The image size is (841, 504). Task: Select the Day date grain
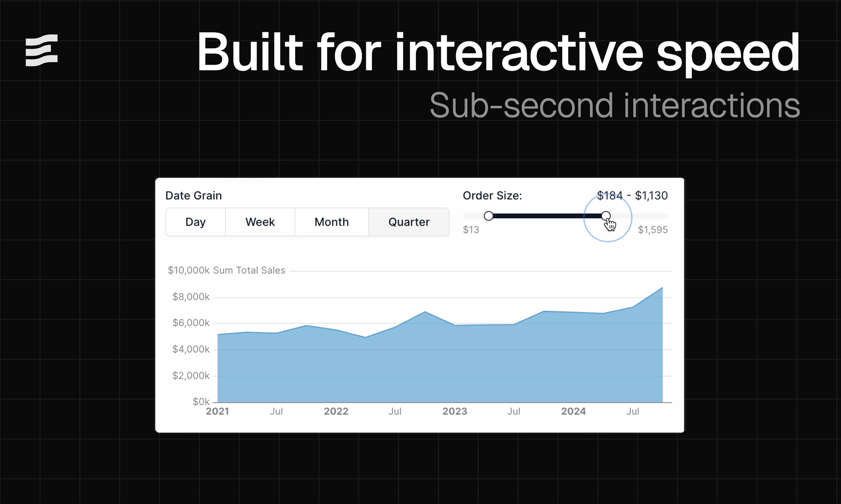(195, 222)
